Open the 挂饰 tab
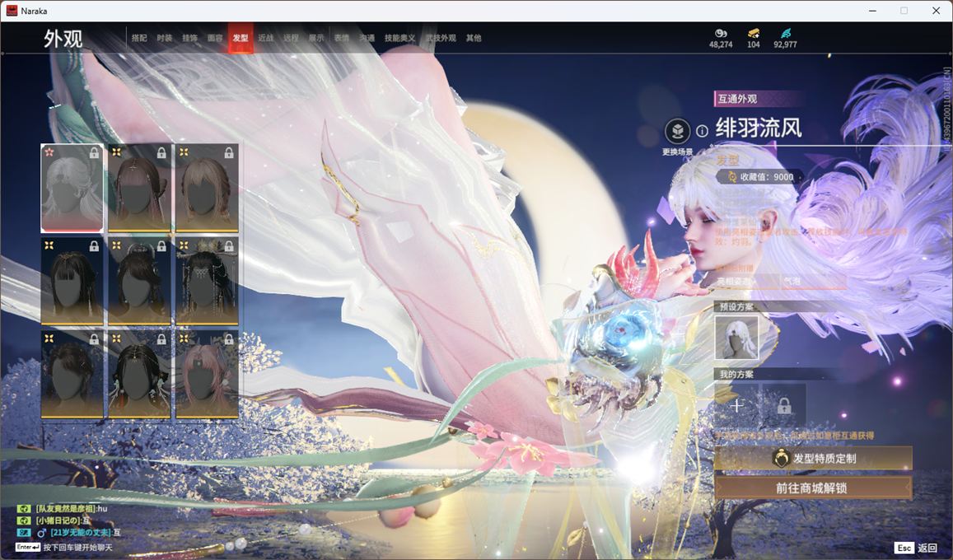The height and width of the screenshot is (560, 953). point(189,38)
